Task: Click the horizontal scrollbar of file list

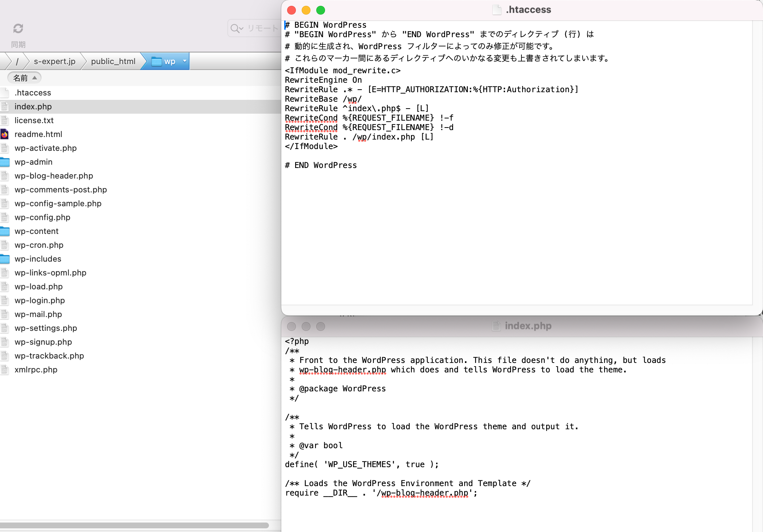Action: 135,525
